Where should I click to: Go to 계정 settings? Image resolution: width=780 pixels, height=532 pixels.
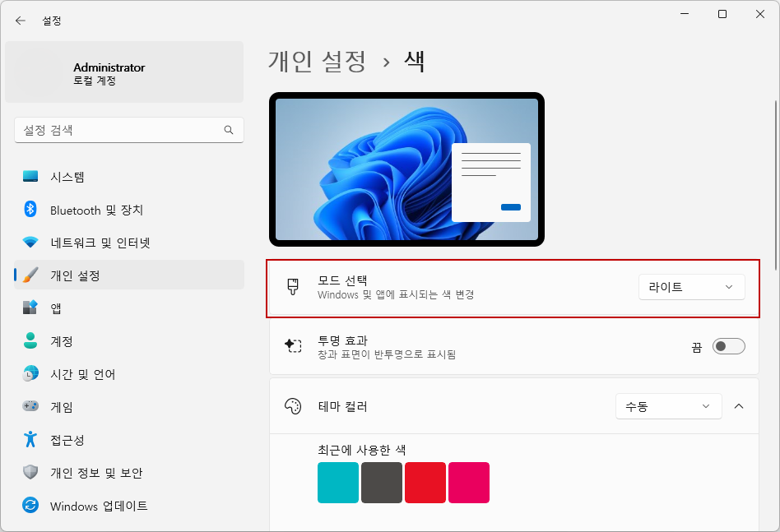(129, 340)
